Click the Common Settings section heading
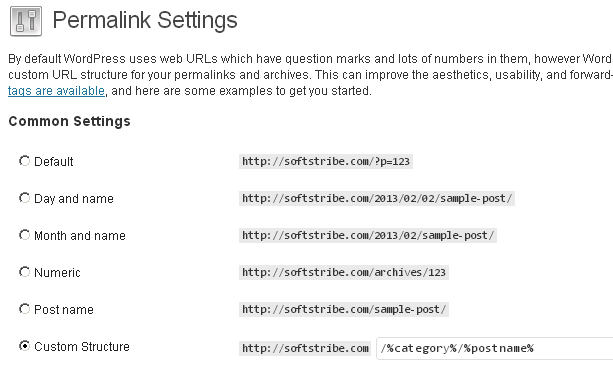This screenshot has height=371, width=613. point(69,122)
